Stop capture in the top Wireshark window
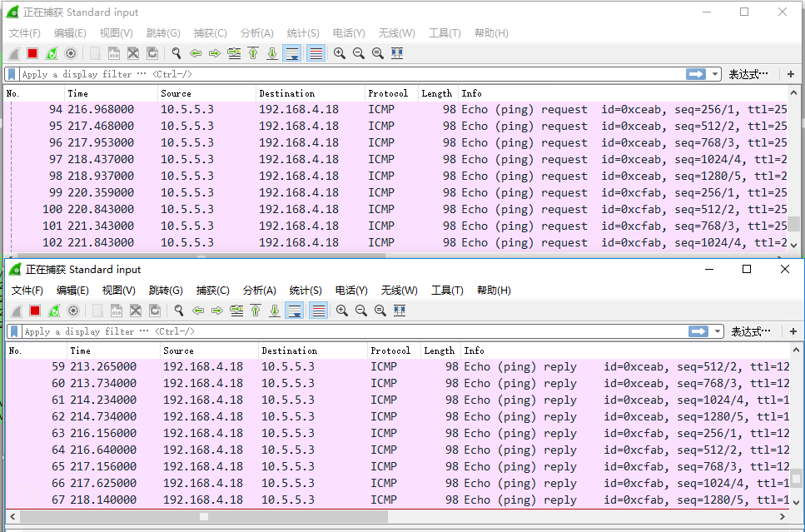The height and width of the screenshot is (532, 805). coord(32,53)
